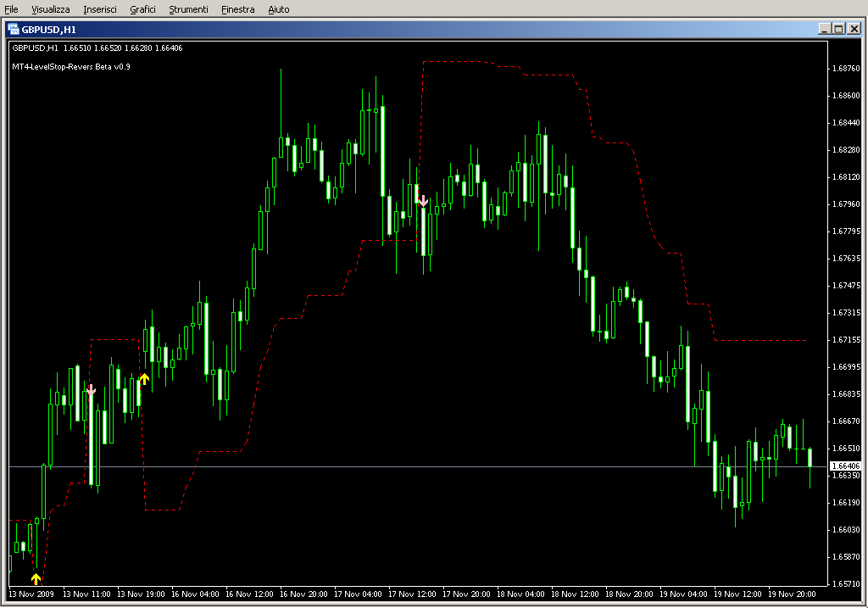Click the 1.65710 price scale label
The height and width of the screenshot is (608, 868).
(x=847, y=584)
